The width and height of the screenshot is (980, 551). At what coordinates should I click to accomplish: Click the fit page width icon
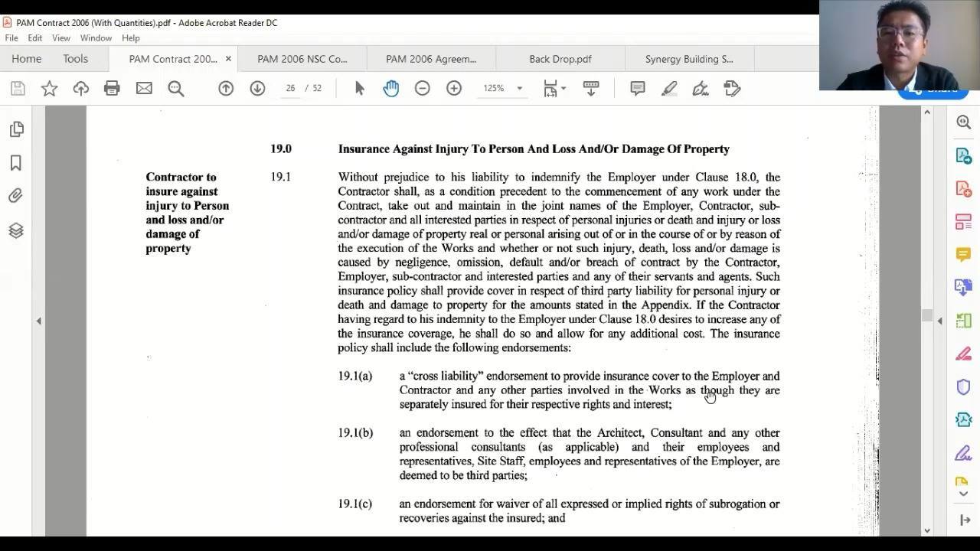point(550,89)
